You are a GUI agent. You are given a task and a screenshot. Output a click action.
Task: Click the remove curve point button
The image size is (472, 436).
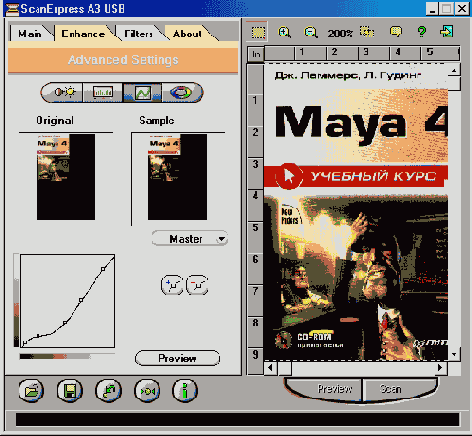click(x=197, y=285)
